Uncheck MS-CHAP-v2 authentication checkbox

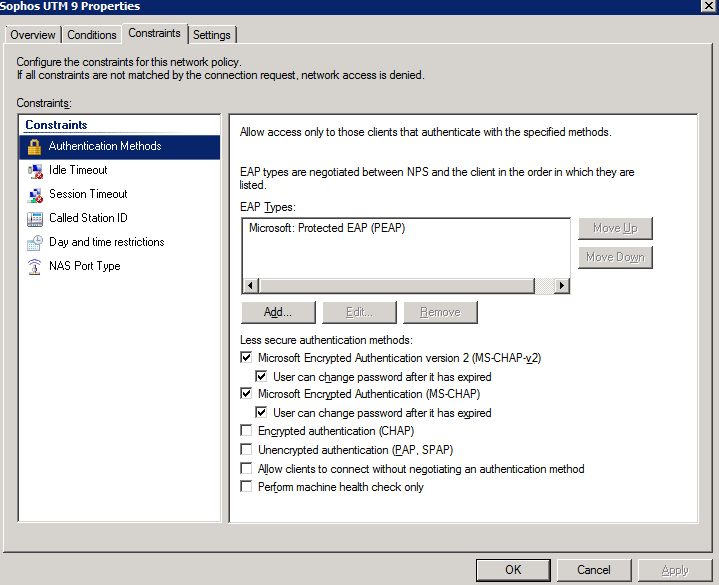tap(246, 357)
